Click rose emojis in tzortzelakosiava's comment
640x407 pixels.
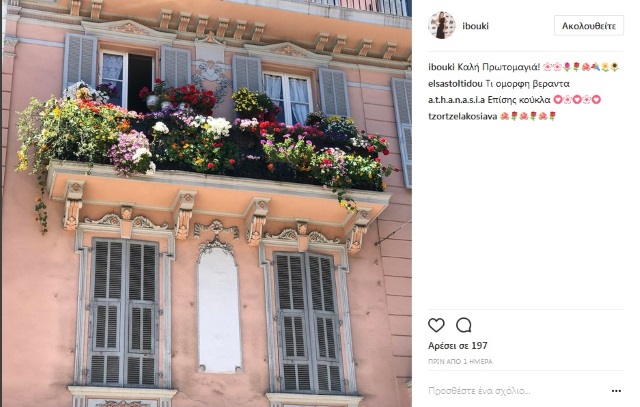coord(528,116)
